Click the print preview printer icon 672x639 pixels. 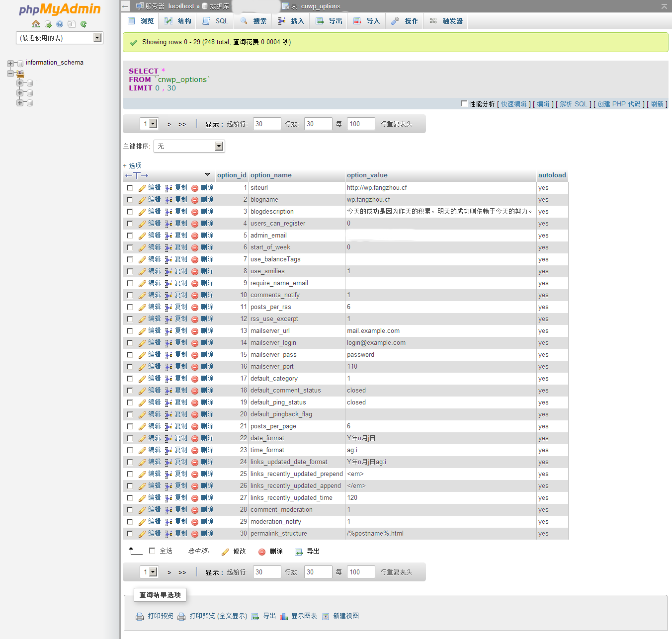point(140,616)
